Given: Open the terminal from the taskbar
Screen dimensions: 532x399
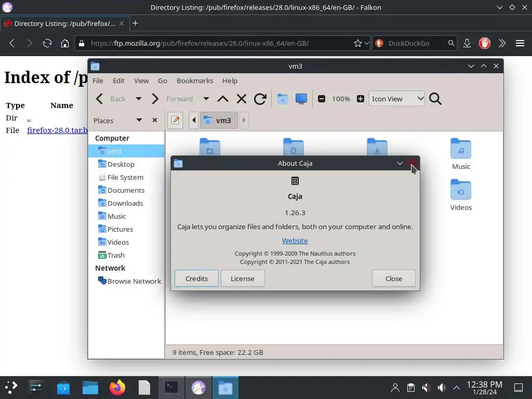Looking at the screenshot, I should pos(171,387).
